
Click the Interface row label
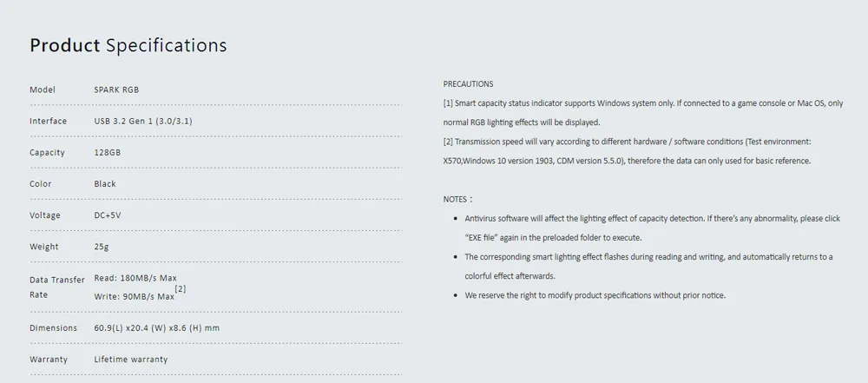tap(48, 121)
